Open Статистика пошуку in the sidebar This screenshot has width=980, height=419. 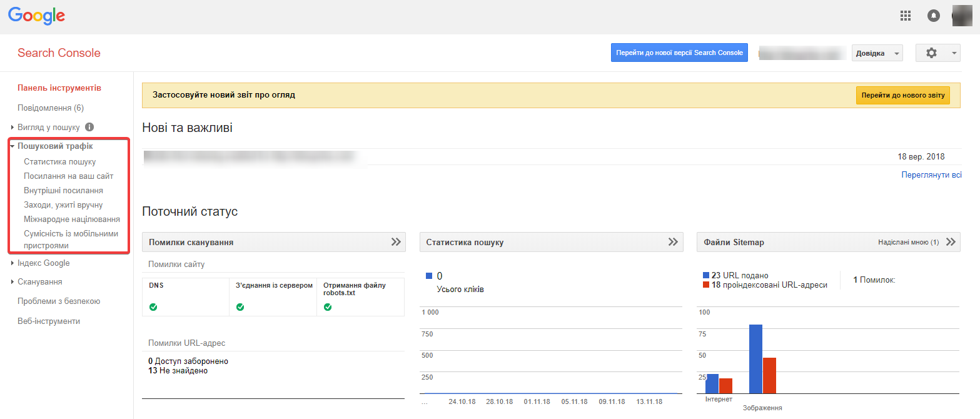point(60,161)
